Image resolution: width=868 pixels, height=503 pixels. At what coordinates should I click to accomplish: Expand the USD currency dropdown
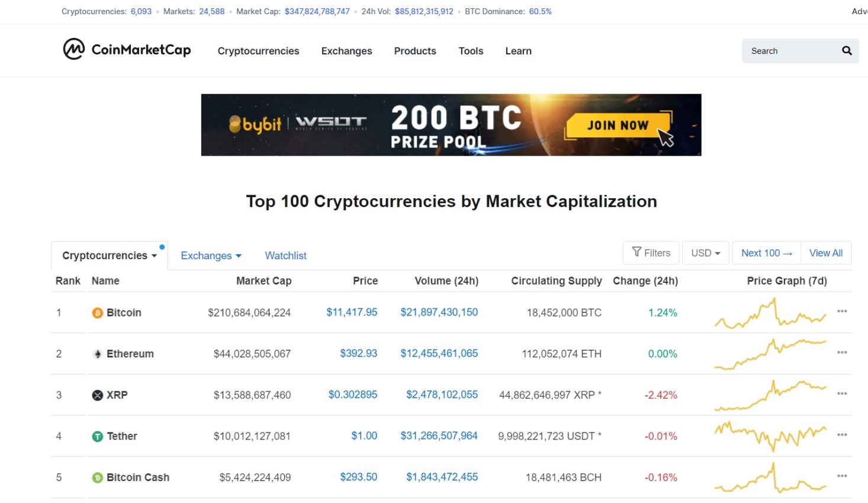pos(706,253)
